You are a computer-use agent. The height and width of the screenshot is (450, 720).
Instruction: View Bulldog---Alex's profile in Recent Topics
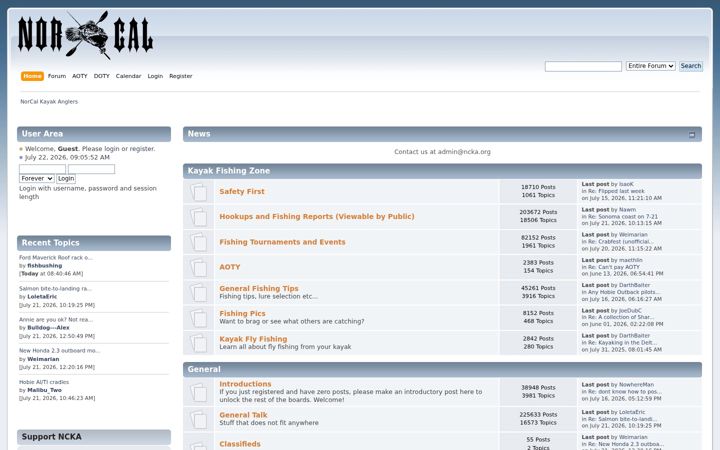48,328
